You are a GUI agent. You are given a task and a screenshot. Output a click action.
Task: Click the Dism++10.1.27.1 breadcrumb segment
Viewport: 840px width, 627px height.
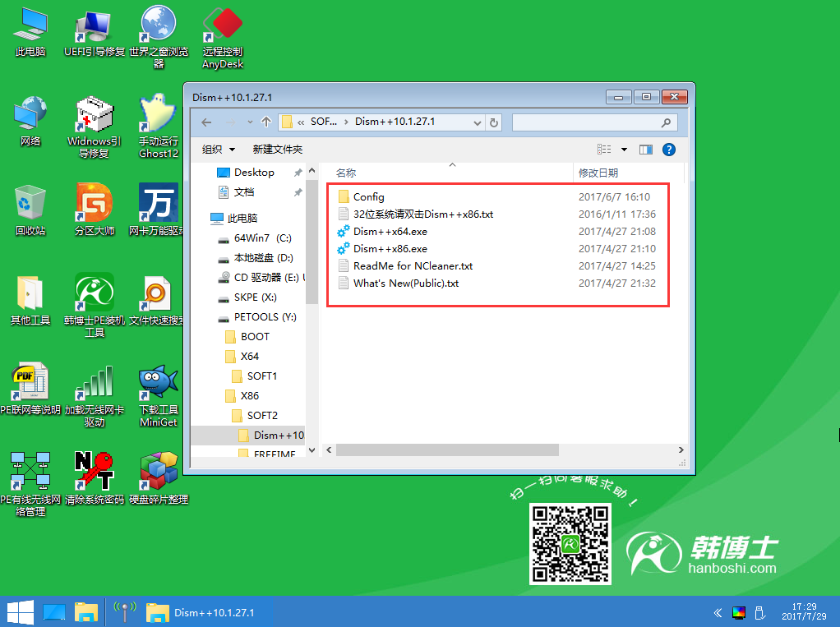pyautogui.click(x=395, y=122)
